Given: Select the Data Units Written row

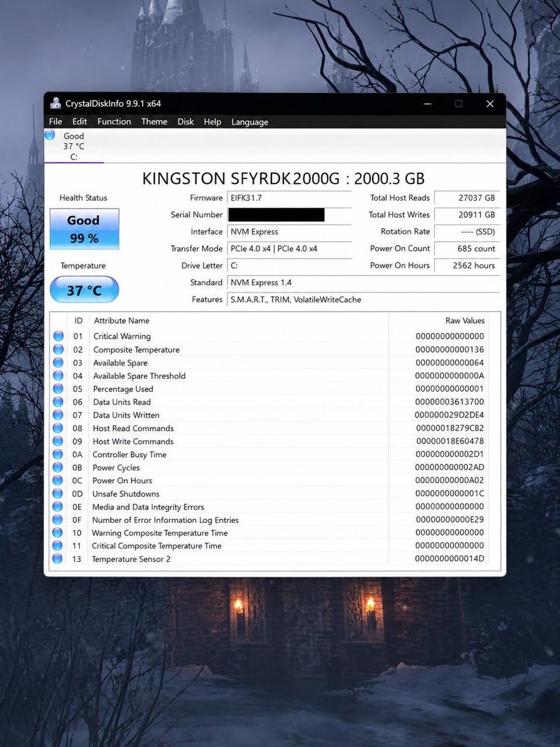Looking at the screenshot, I should pyautogui.click(x=269, y=415).
